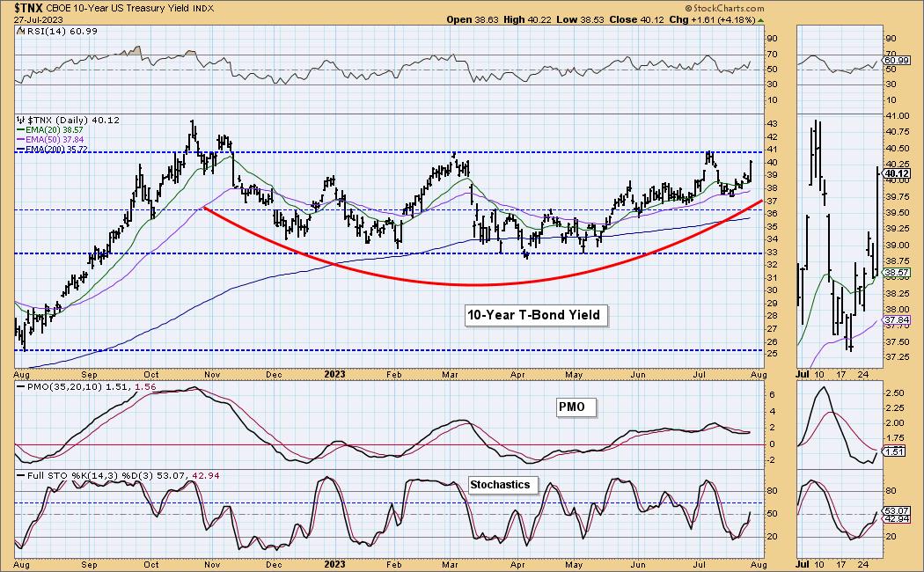Click the 40.12 price tag in the mini chart
The height and width of the screenshot is (572, 924).
(898, 173)
